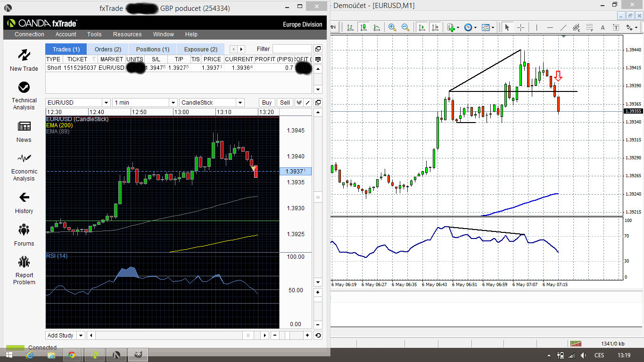Switch to the Trades (1) tab
644x362 pixels.
tap(66, 49)
